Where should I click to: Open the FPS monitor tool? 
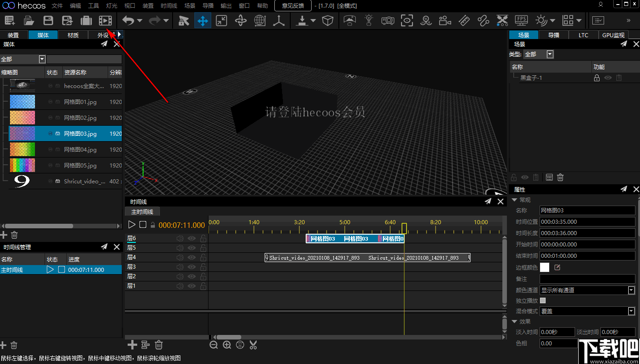521,20
